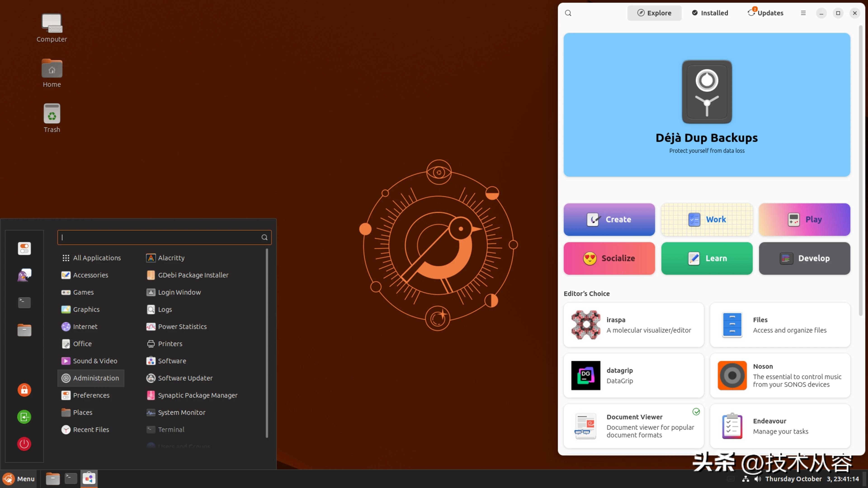Select the Games category
Viewport: 868px width, 488px height.
(x=91, y=292)
